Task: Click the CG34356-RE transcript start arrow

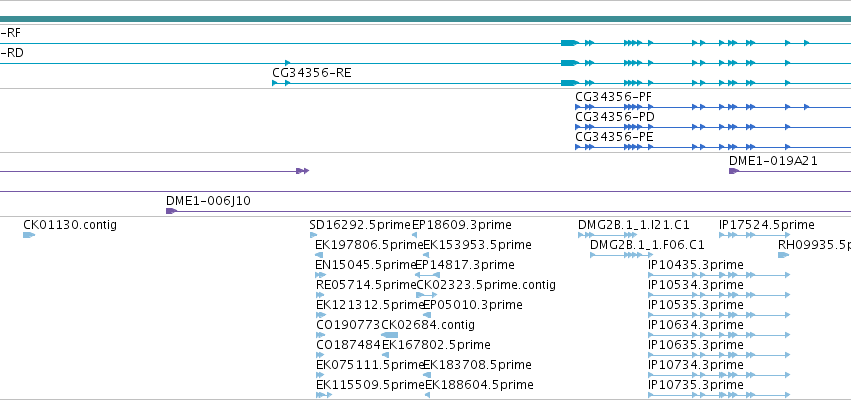Action: tap(275, 83)
